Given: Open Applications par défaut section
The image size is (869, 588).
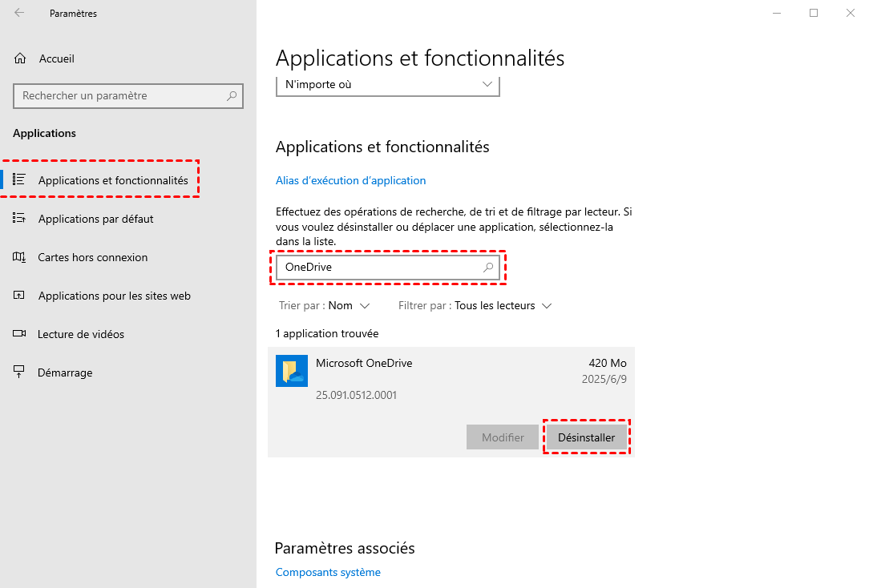Looking at the screenshot, I should point(95,219).
